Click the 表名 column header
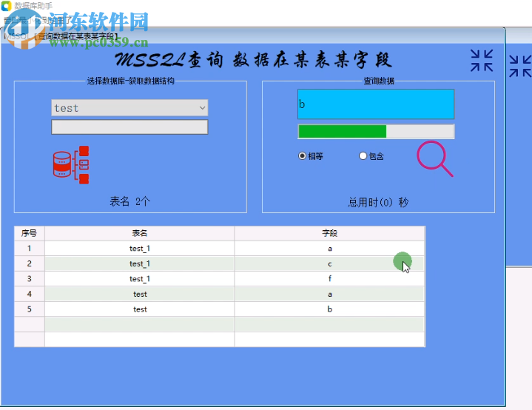The image size is (532, 410). [139, 234]
